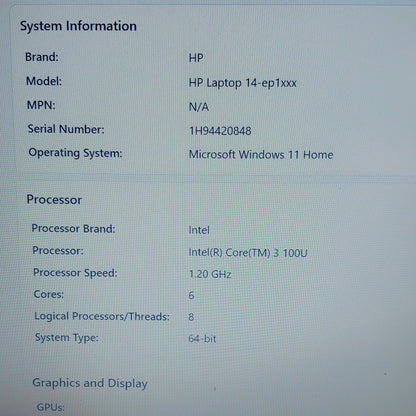This screenshot has height=416, width=416.
Task: Click the 'Processor Brand:' label
Action: (x=73, y=229)
